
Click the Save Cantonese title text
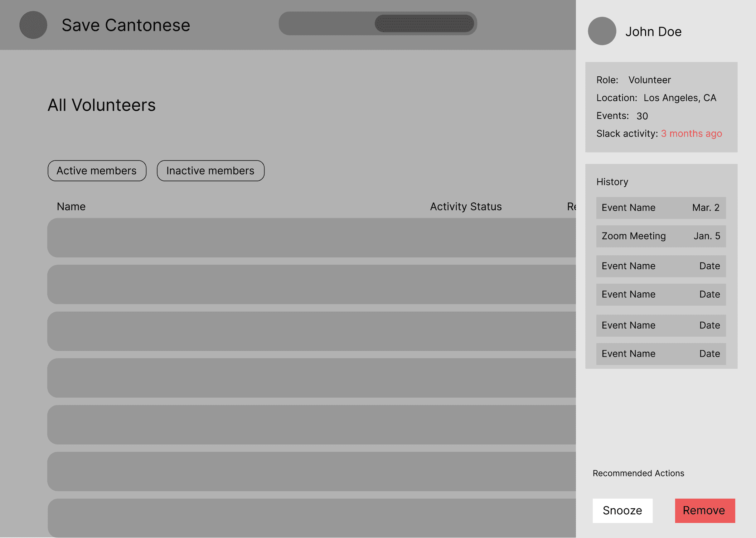tap(126, 25)
